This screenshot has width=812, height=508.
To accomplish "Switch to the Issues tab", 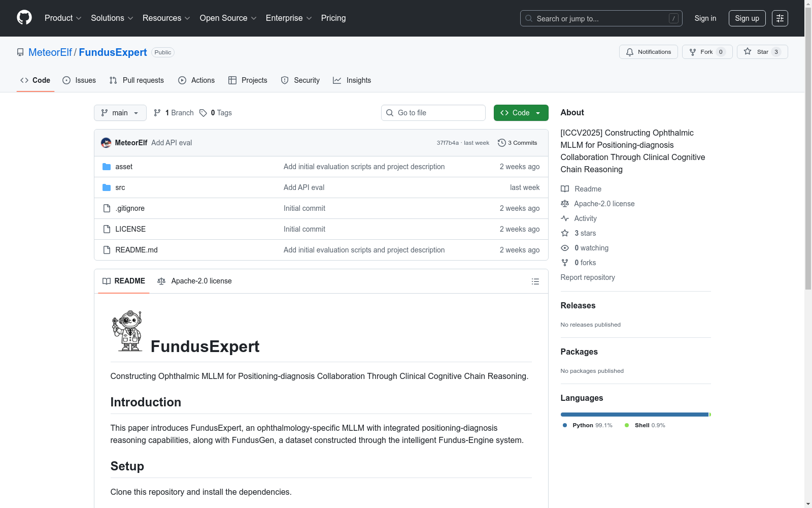I will (79, 80).
